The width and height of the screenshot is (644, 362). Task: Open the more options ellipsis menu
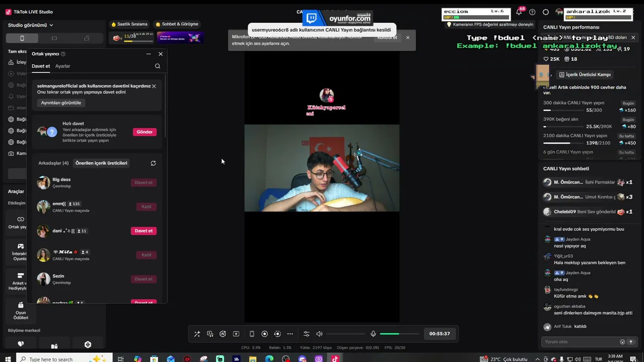(290, 334)
